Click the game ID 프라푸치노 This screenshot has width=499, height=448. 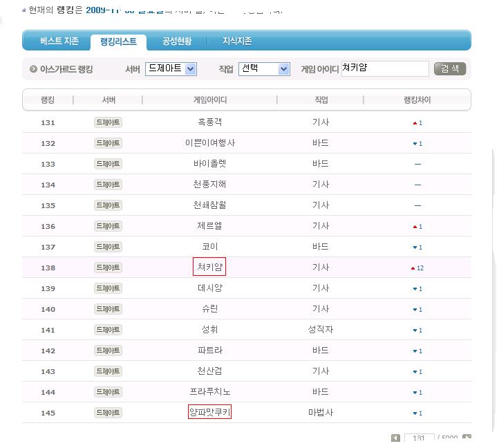[209, 392]
